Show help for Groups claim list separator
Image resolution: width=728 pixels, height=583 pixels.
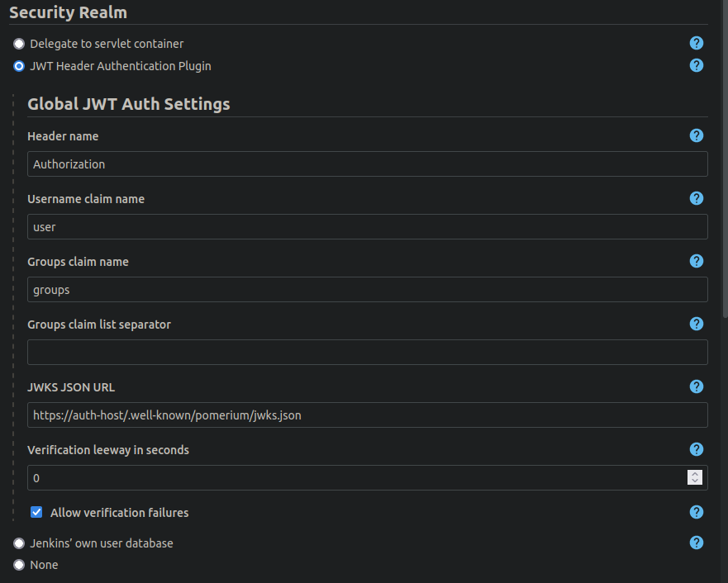tap(696, 324)
